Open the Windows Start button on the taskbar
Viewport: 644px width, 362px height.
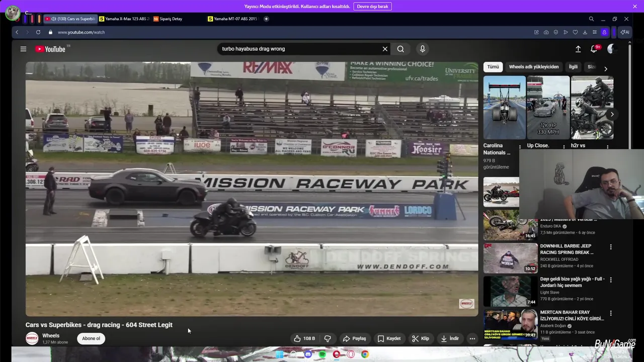(279, 354)
